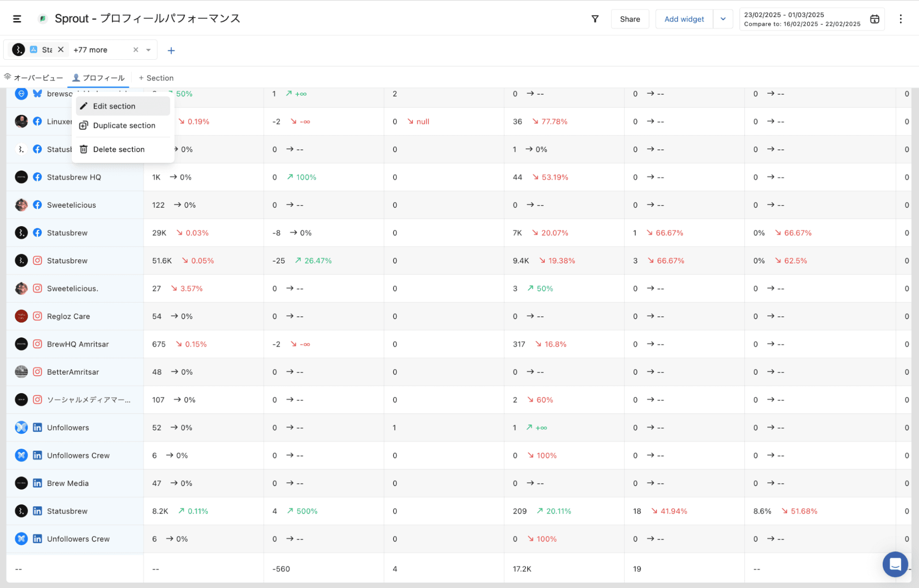Select Duplicate section menu entry
Screen dimensions: 919x588
coord(124,126)
